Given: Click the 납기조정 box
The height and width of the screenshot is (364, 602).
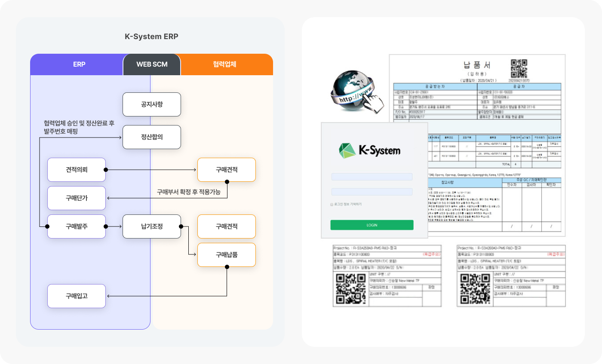Looking at the screenshot, I should click(x=152, y=226).
